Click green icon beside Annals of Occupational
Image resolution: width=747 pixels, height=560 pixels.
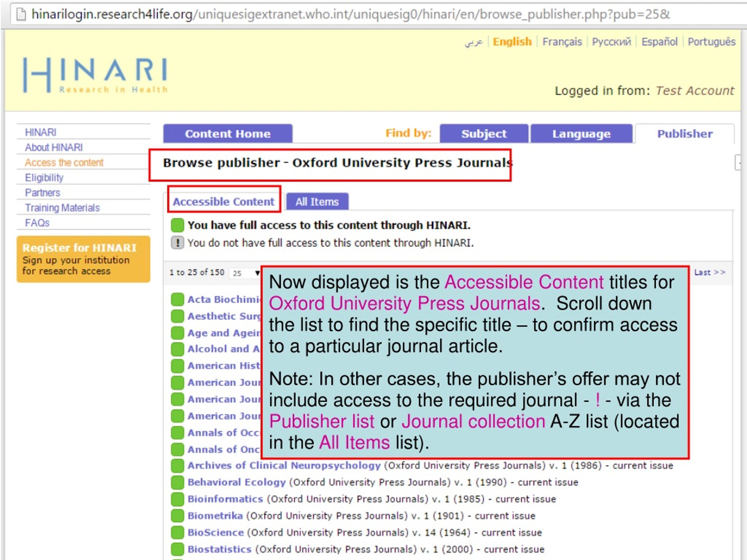coord(177,433)
